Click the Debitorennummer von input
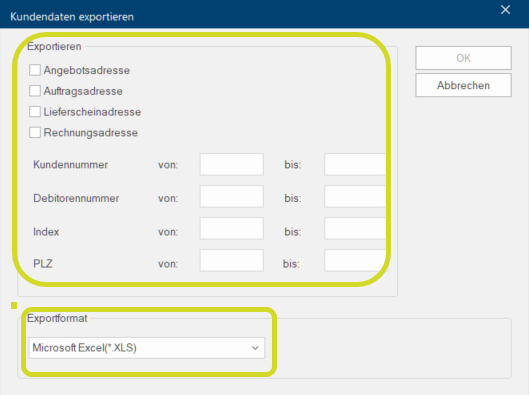Viewport: 529px width, 395px height. pyautogui.click(x=231, y=196)
